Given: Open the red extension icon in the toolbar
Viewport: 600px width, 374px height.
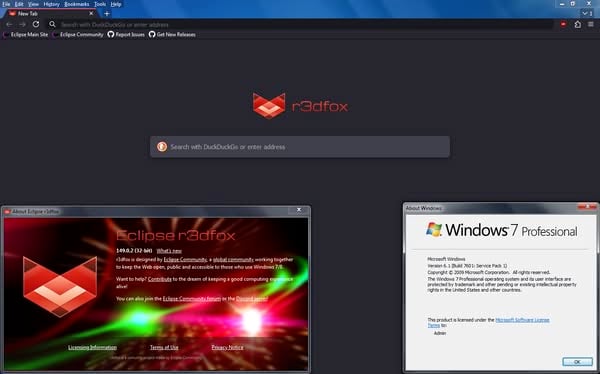Looking at the screenshot, I should coord(563,24).
